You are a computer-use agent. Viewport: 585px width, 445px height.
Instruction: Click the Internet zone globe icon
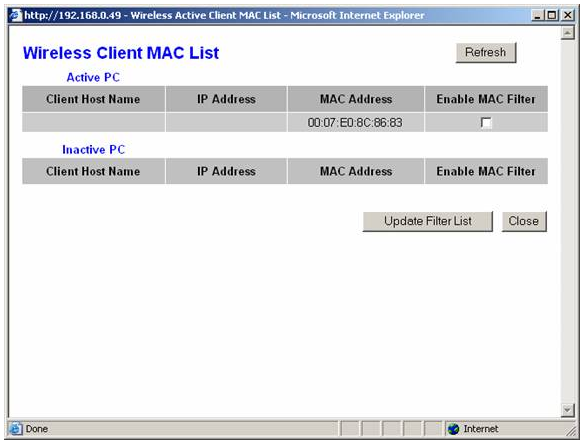point(453,429)
